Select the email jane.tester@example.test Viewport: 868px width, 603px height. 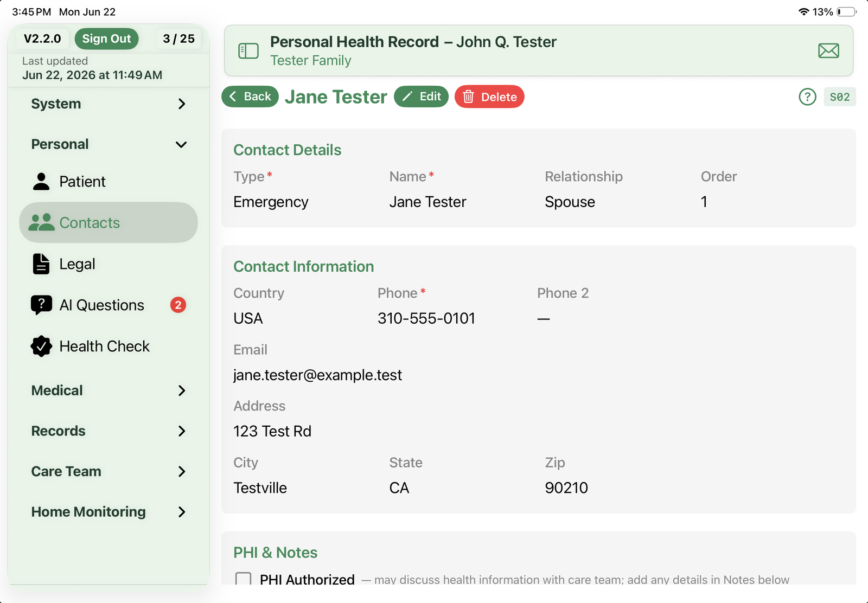pyautogui.click(x=317, y=375)
